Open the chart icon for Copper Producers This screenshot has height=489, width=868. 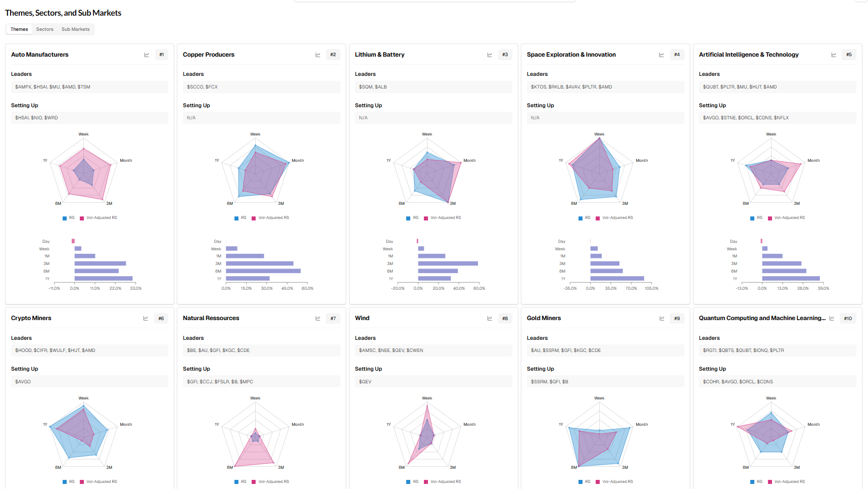[318, 55]
